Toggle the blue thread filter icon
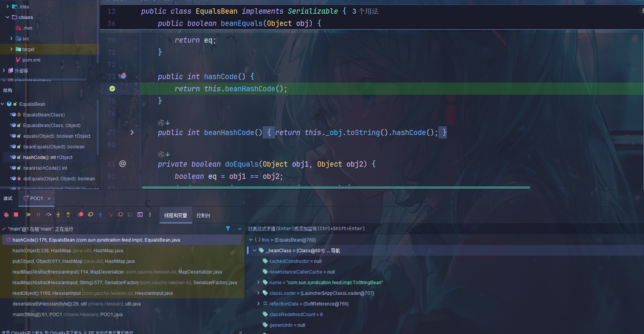 click(228, 229)
